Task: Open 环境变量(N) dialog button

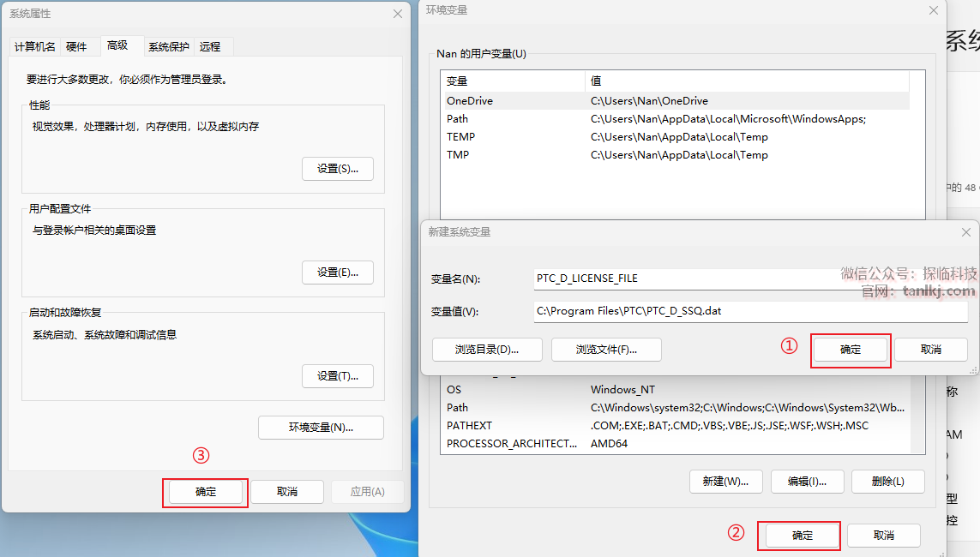Action: (321, 427)
